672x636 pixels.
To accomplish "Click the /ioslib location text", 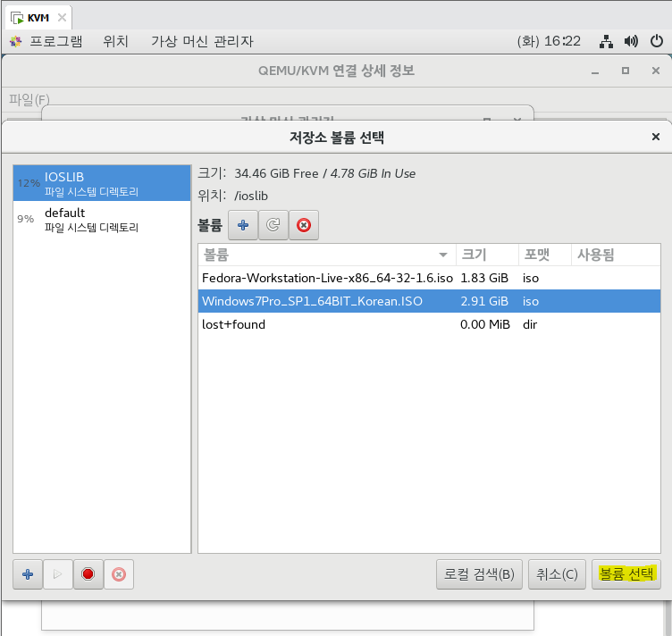I will [x=251, y=196].
